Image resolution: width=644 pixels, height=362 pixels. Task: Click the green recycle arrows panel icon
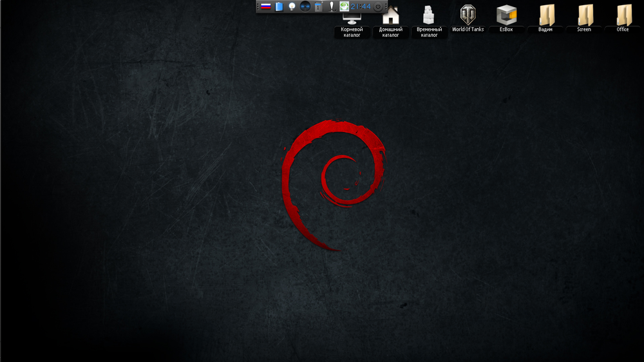coord(345,6)
